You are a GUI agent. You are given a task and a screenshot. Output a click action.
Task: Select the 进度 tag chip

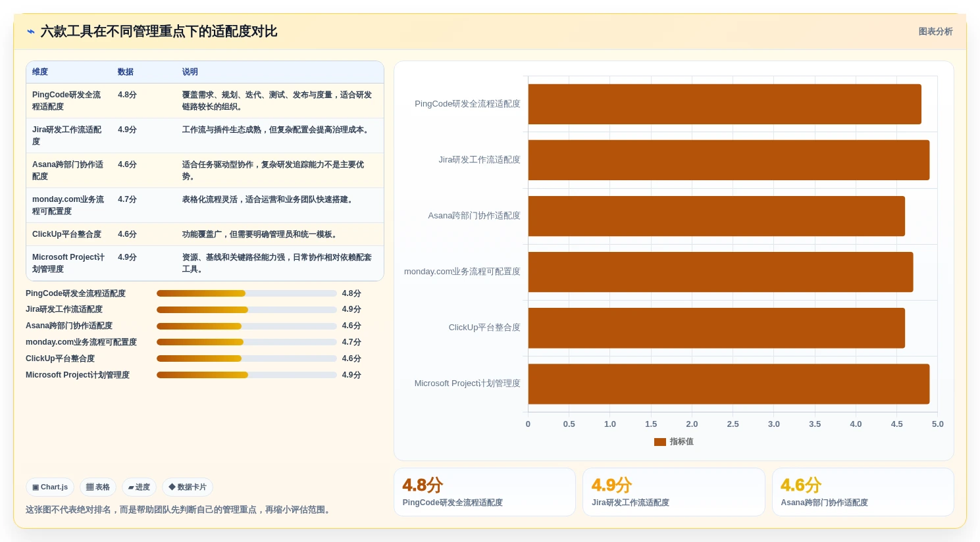click(139, 487)
